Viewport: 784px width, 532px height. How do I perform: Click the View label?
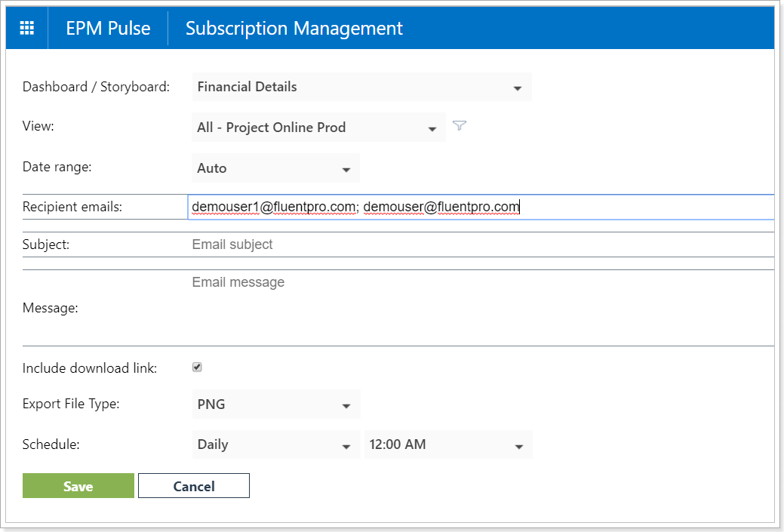pos(38,126)
